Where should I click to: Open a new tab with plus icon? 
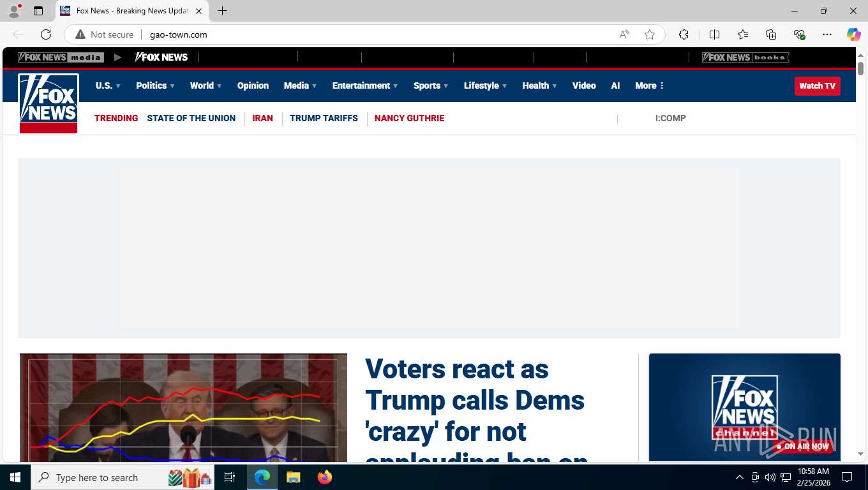222,11
